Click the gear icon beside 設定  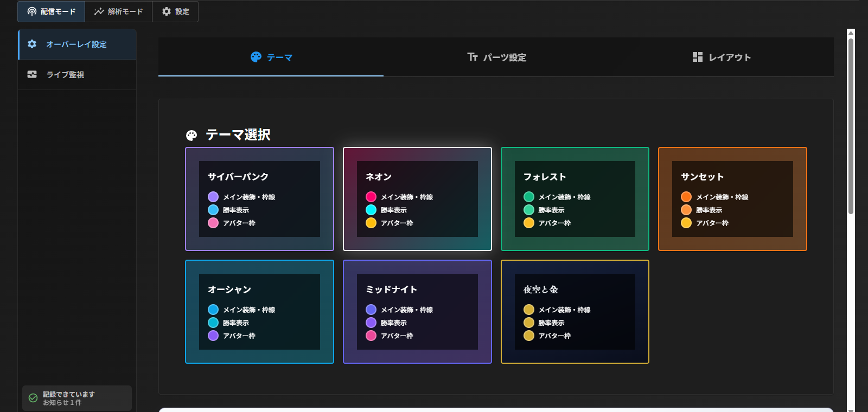tap(167, 11)
